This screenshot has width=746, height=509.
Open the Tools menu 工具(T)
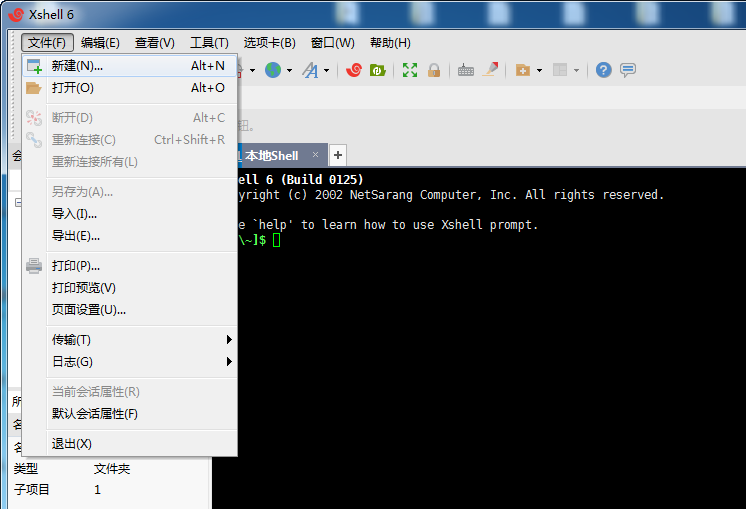click(x=209, y=43)
